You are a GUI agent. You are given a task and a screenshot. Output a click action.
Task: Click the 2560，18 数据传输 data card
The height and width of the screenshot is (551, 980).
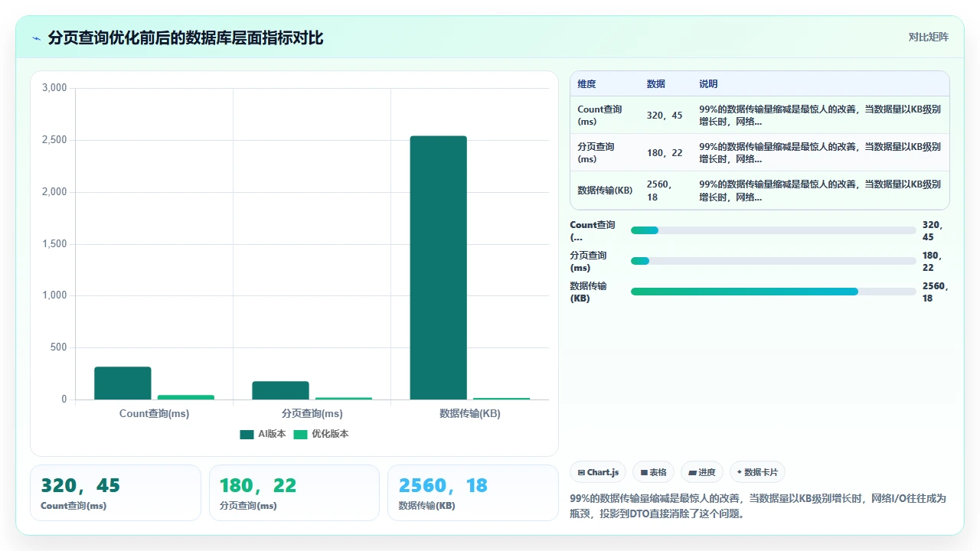click(473, 493)
